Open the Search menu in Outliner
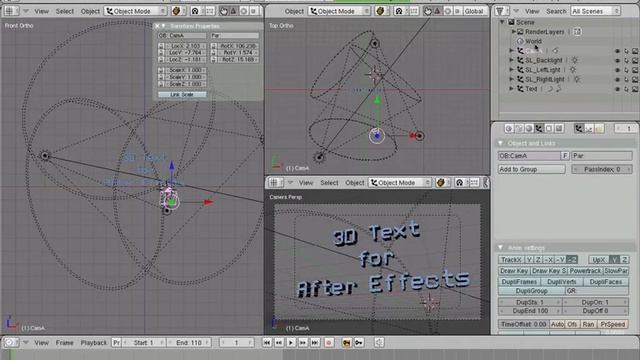Screen dimensions: 640x360 [556, 11]
